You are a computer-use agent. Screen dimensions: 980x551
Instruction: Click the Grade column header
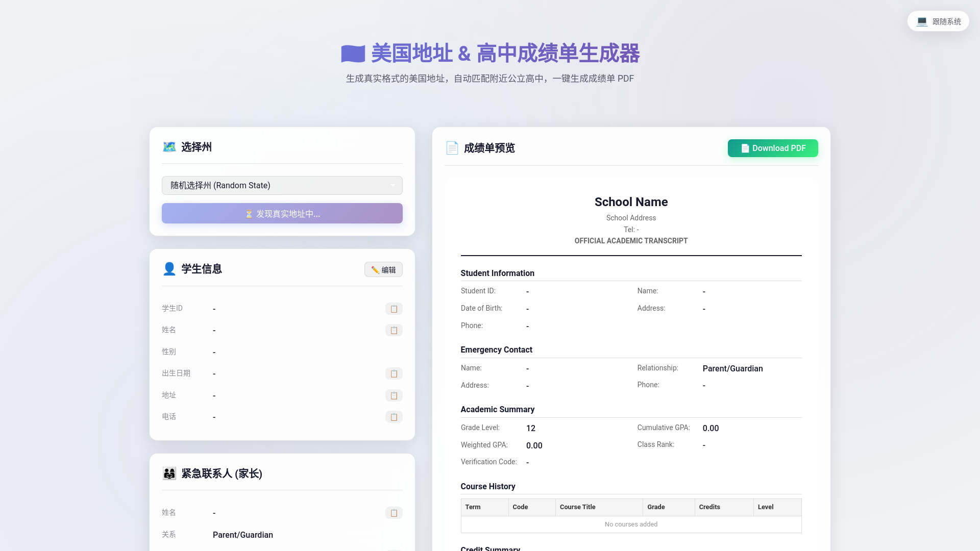(x=669, y=507)
